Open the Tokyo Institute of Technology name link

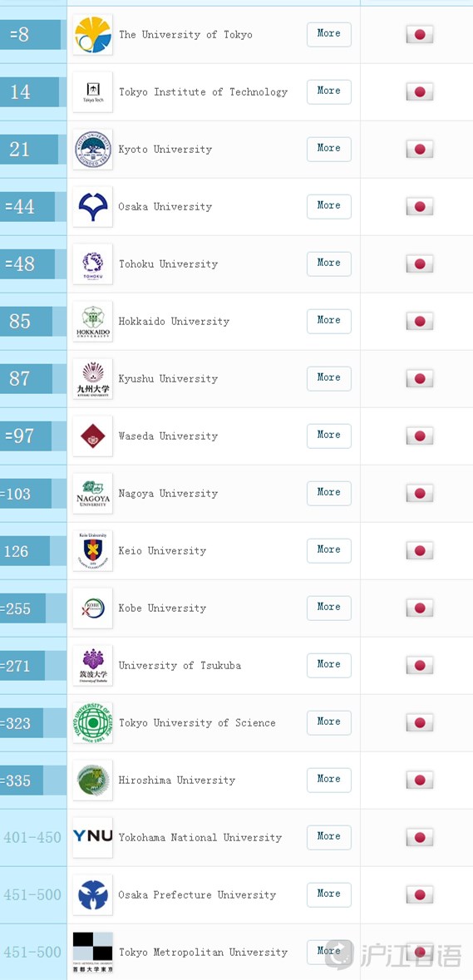(x=203, y=92)
